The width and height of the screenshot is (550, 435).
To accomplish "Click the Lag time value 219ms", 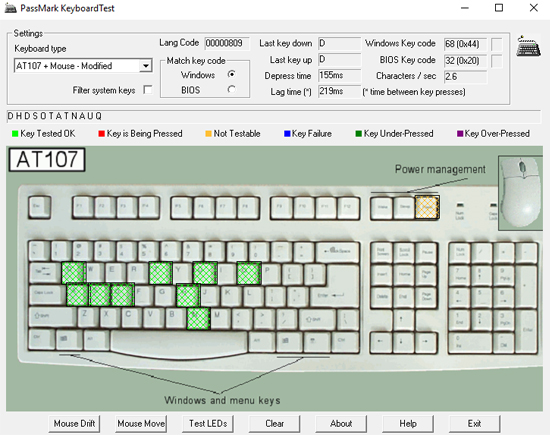I will click(x=340, y=92).
